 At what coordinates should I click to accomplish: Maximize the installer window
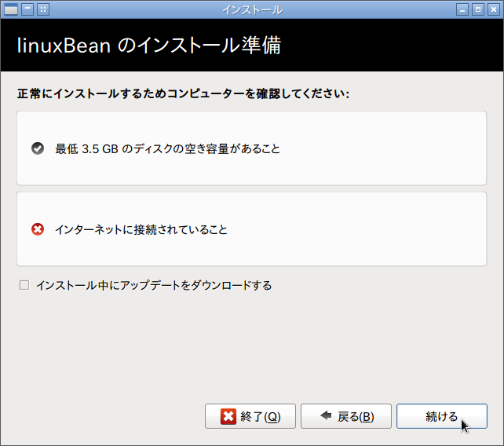click(x=478, y=9)
